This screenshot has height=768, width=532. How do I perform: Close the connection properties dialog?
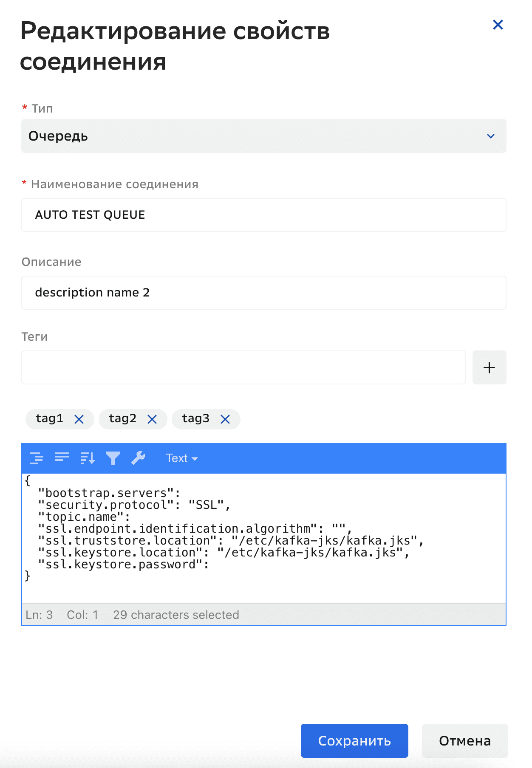tap(498, 25)
